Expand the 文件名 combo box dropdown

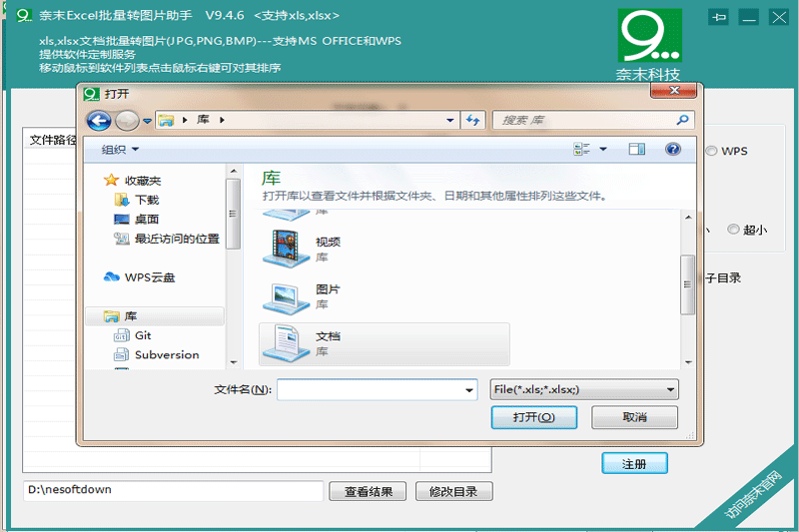(468, 389)
